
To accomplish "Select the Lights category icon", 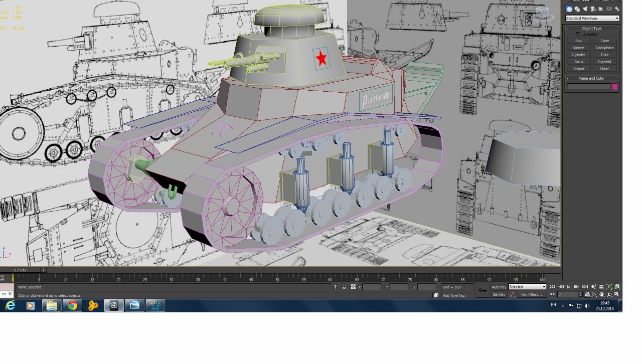I will 585,9.
